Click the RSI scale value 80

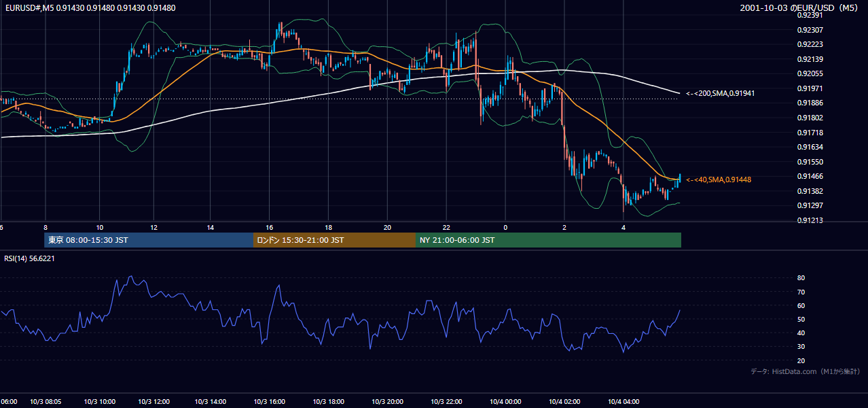pyautogui.click(x=801, y=278)
